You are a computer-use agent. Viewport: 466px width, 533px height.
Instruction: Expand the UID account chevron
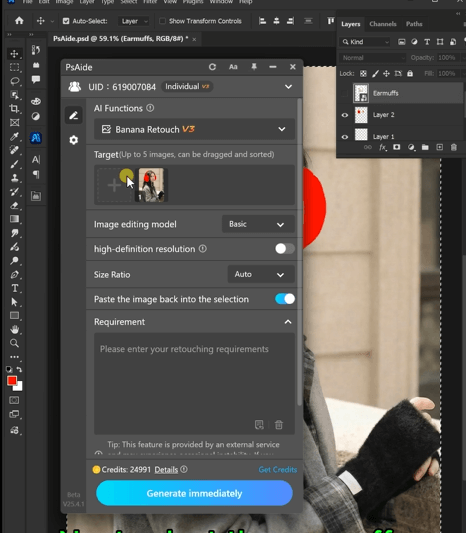pyautogui.click(x=288, y=87)
